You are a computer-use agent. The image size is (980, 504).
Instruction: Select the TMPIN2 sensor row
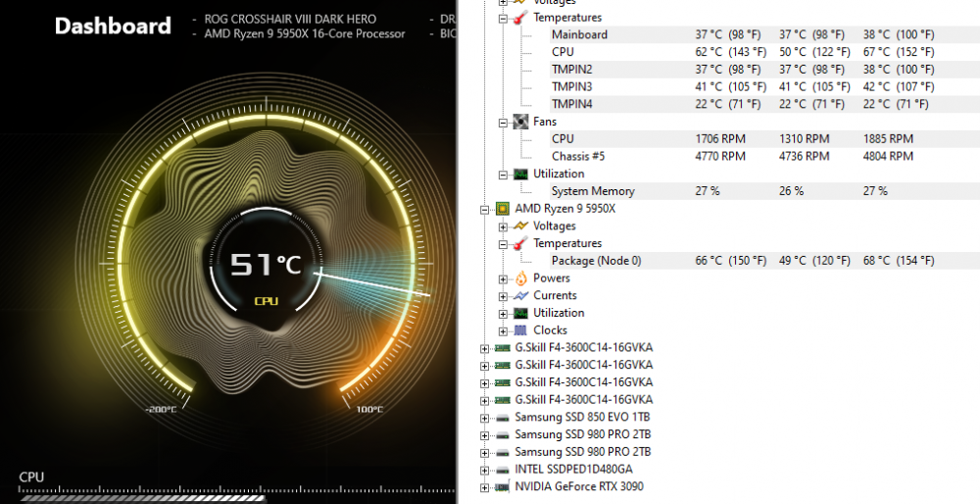click(x=765, y=70)
